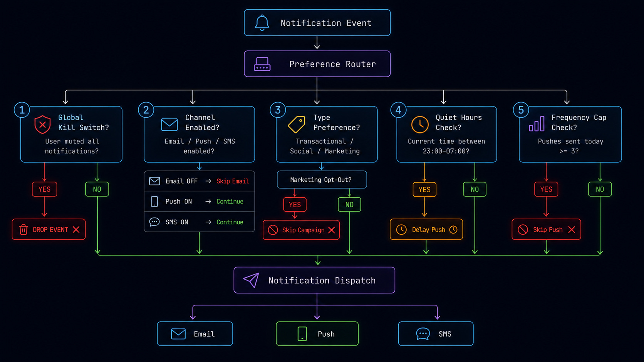Click the Frequency Cap Check? title
This screenshot has width=644, height=362.
(x=579, y=122)
